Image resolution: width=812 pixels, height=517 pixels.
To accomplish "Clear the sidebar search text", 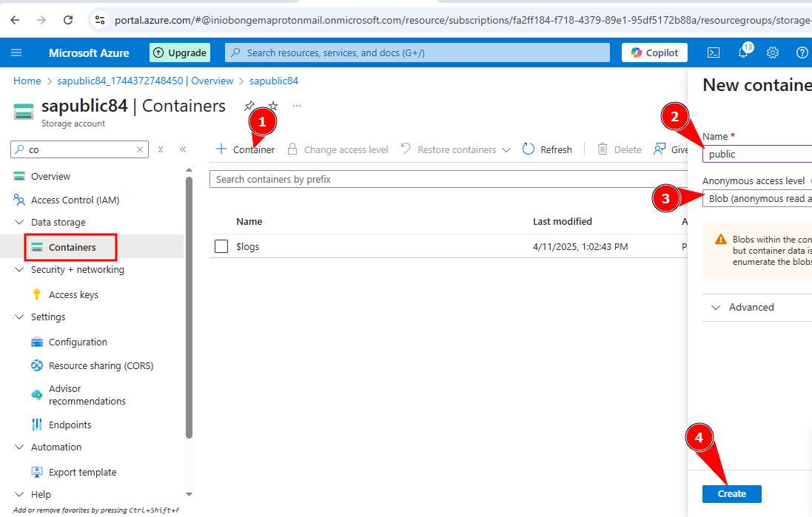I will [140, 149].
